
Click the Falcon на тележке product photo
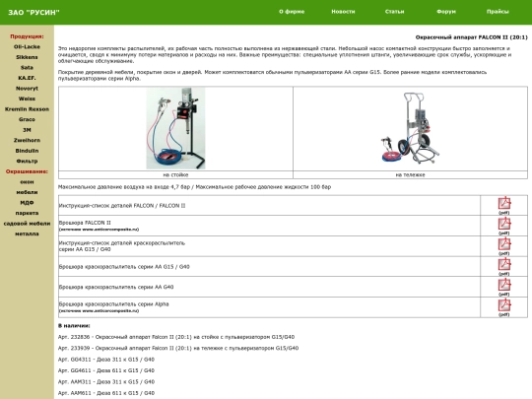coord(410,128)
